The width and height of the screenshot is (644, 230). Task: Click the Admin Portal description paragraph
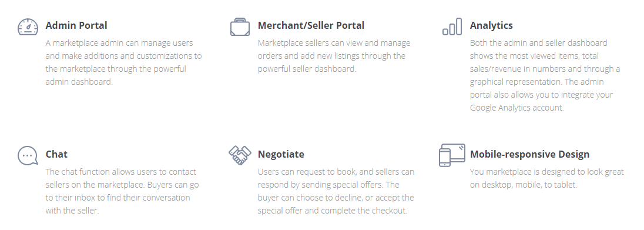coord(123,62)
